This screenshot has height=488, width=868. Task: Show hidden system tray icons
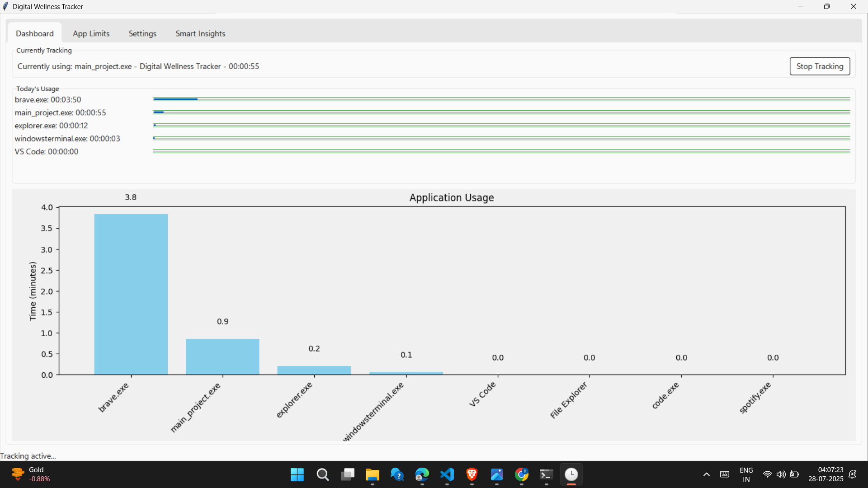point(707,474)
